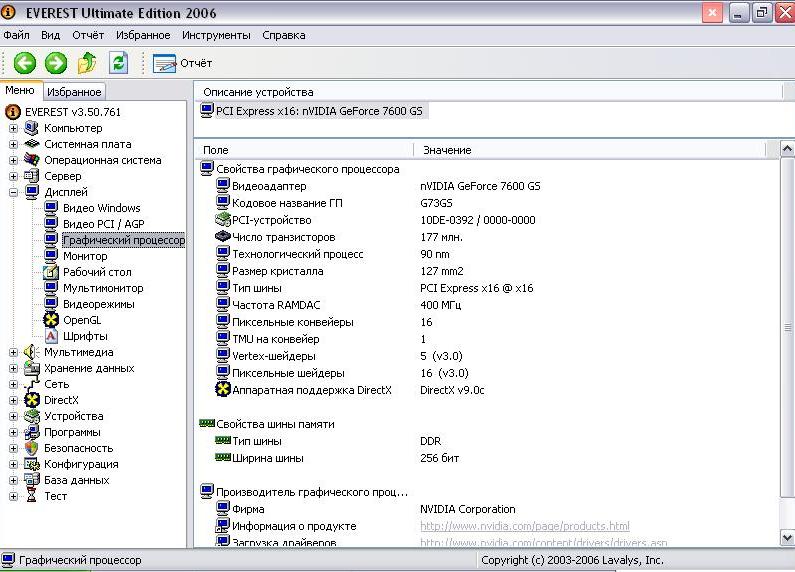Click the scrollbar down arrow in details pane
Screen dimensions: 795x572
coord(787,538)
